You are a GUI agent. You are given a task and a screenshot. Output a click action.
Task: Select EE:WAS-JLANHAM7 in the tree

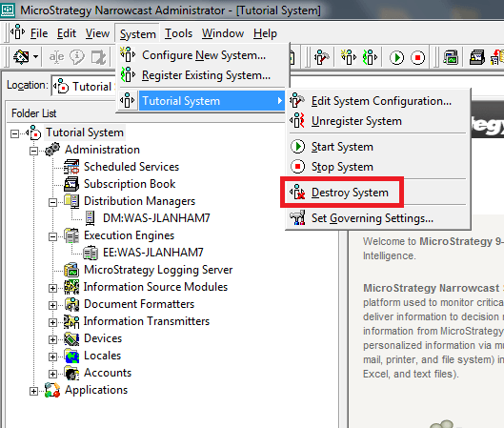pyautogui.click(x=153, y=253)
